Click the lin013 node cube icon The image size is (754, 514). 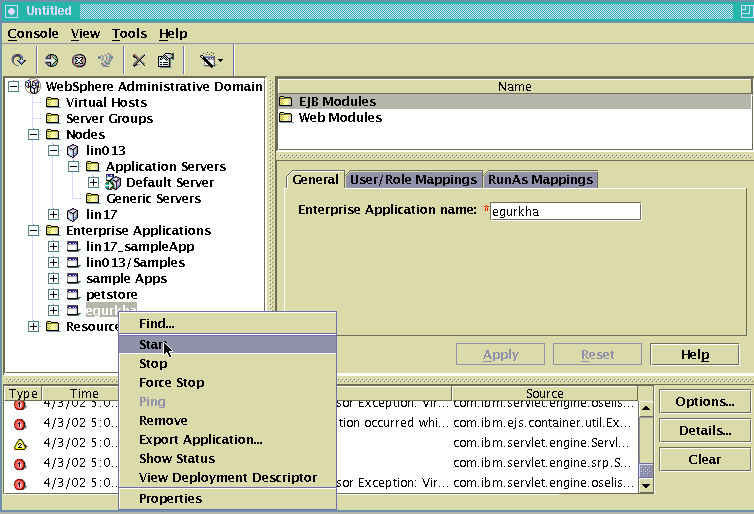point(73,150)
